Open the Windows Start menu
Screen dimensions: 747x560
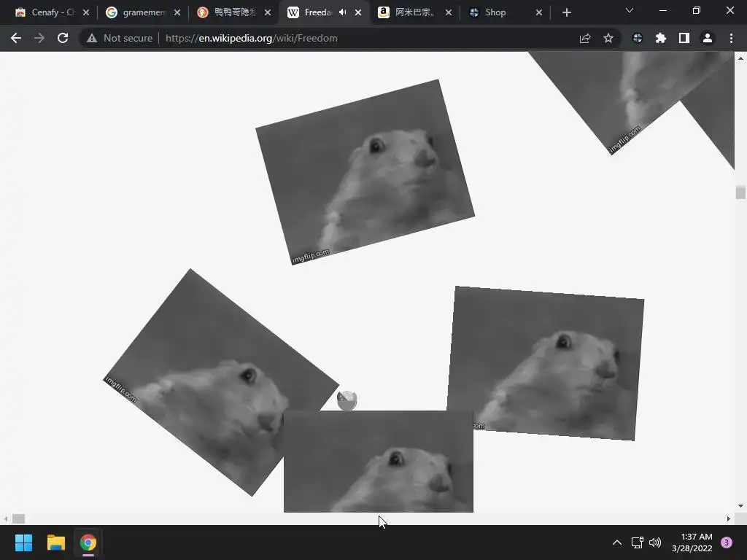pyautogui.click(x=23, y=542)
